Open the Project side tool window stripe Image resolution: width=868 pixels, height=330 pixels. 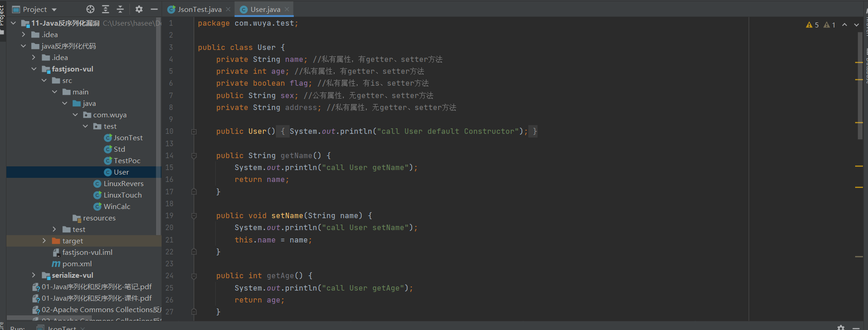click(2, 18)
